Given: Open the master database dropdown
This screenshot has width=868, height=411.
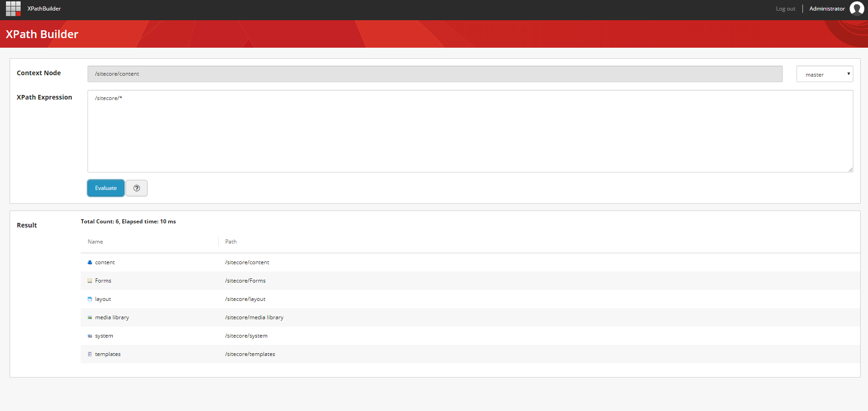Looking at the screenshot, I should 824,74.
